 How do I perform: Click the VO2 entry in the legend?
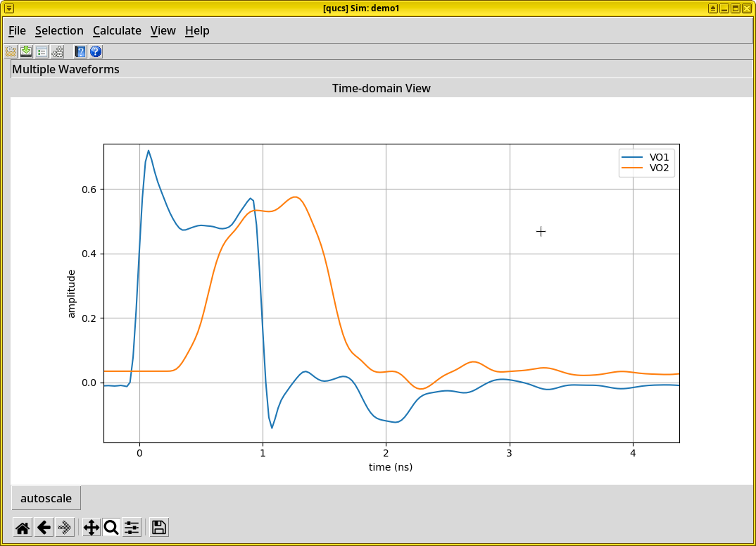[x=659, y=168]
